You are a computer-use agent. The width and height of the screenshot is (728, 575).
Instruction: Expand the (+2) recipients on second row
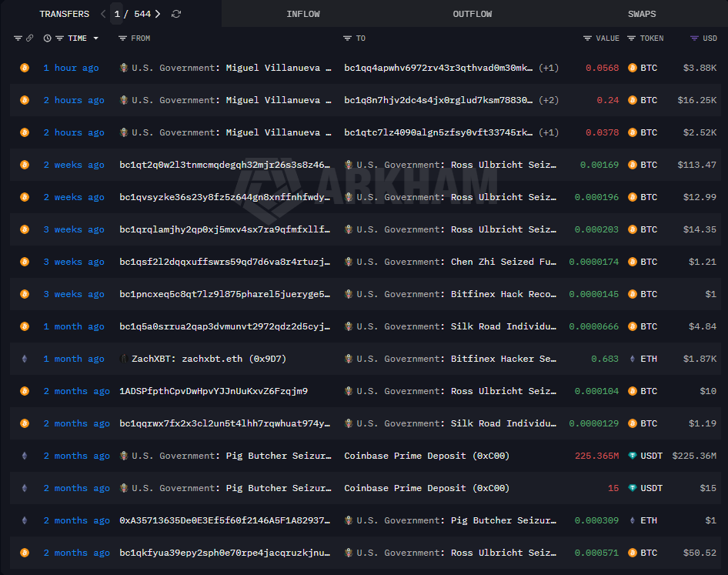click(548, 100)
